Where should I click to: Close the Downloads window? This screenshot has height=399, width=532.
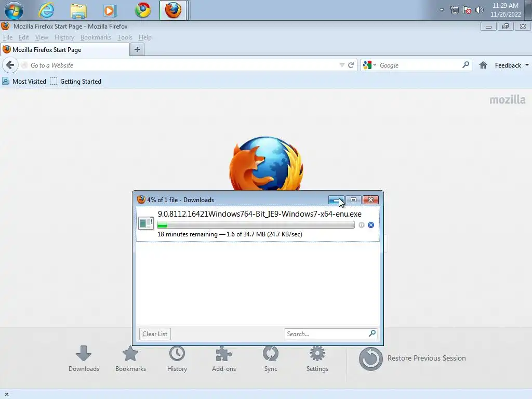tap(370, 200)
